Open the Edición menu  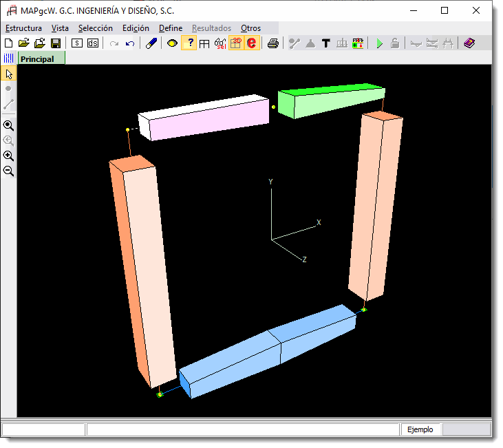pos(136,28)
